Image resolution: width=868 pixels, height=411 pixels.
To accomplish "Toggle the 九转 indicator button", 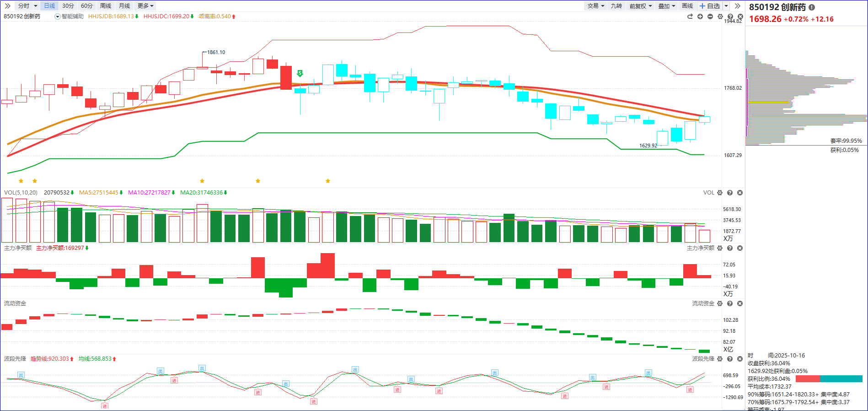I will point(616,6).
